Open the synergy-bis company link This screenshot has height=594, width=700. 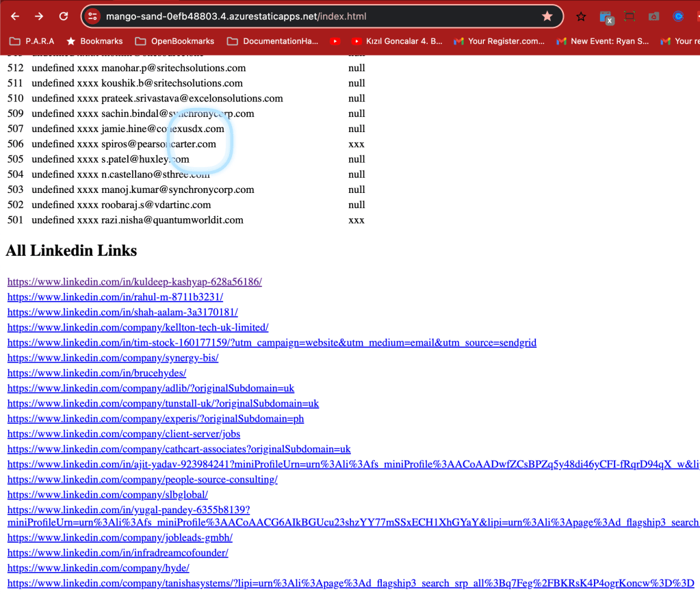click(x=112, y=358)
